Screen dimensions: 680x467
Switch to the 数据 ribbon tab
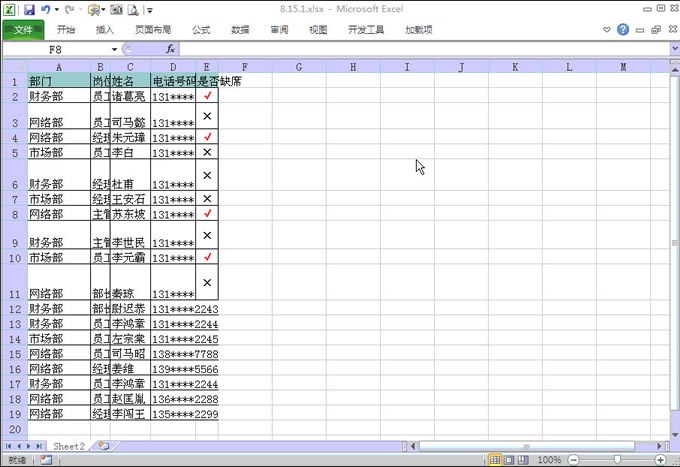click(x=240, y=29)
